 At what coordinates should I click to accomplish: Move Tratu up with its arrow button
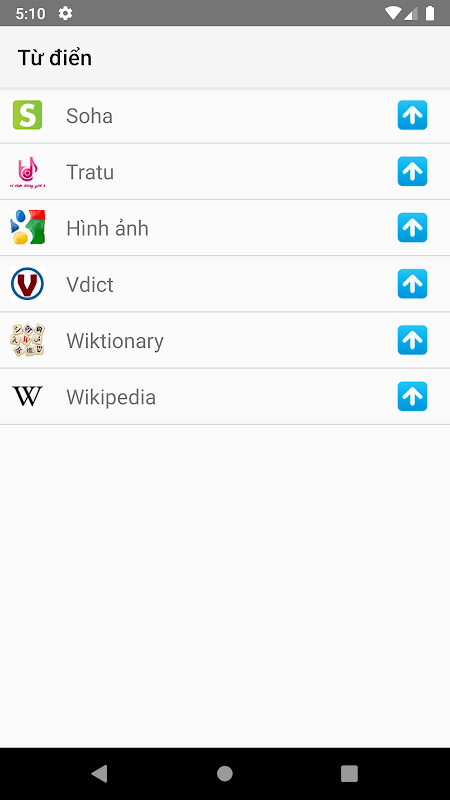click(x=412, y=171)
